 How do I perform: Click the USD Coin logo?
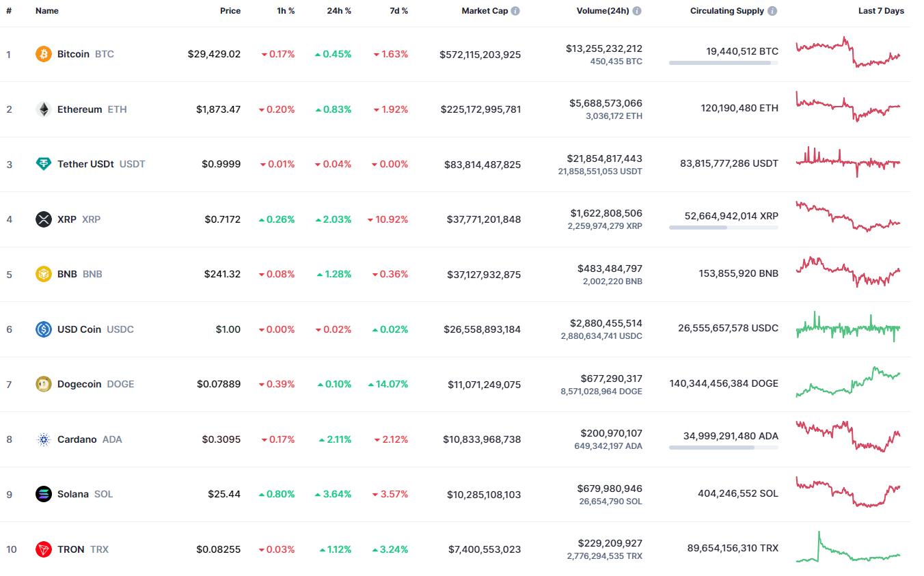(43, 329)
